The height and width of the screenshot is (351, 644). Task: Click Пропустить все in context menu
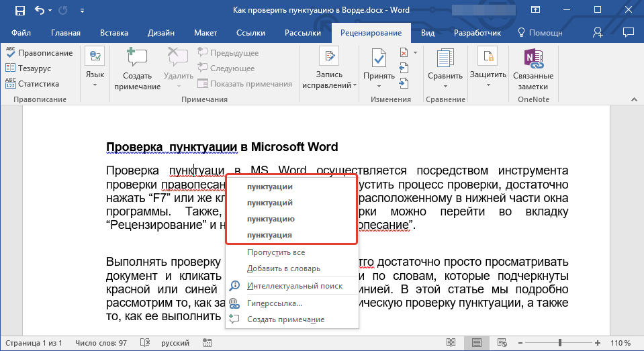coord(276,252)
